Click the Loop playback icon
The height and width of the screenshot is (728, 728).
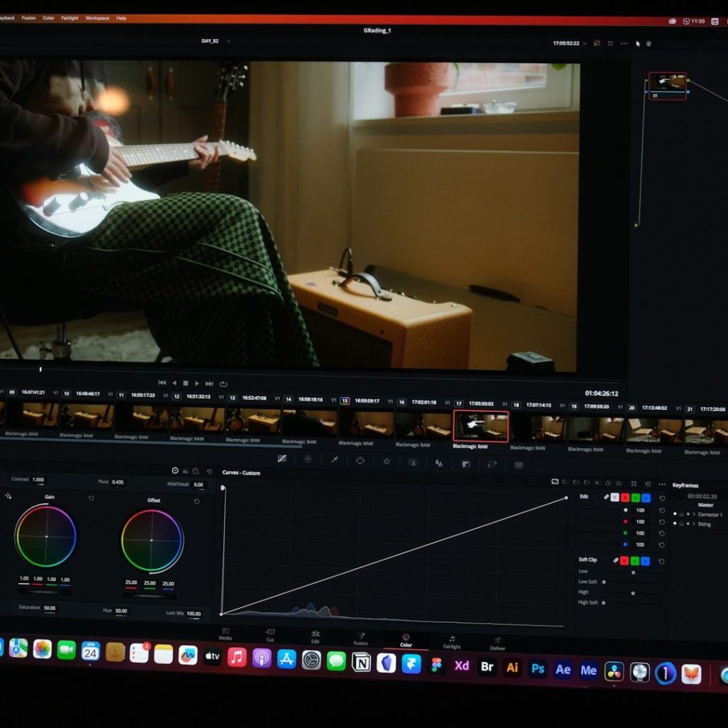pyautogui.click(x=224, y=384)
